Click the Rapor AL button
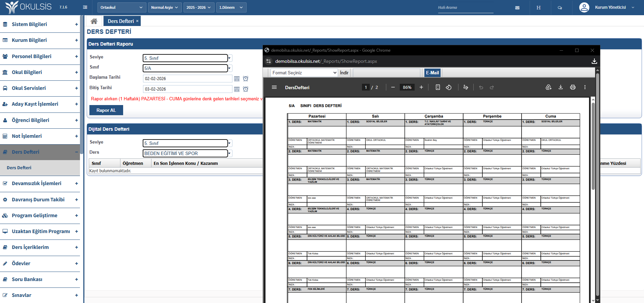 [106, 110]
